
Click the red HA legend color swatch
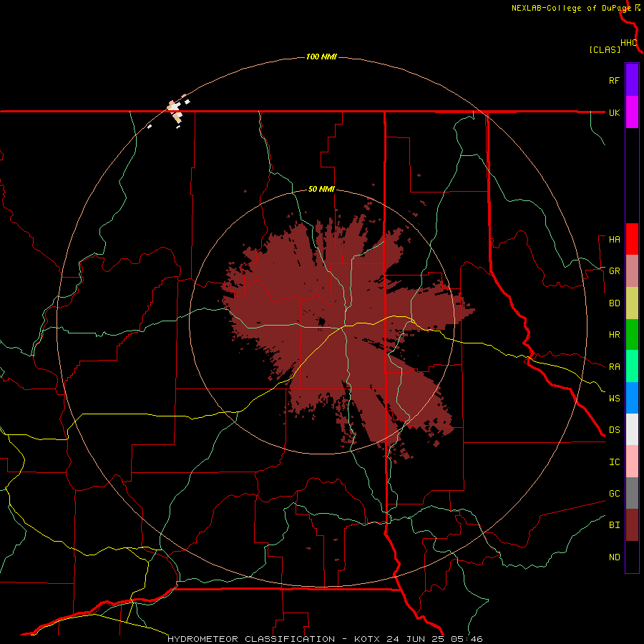(x=632, y=239)
